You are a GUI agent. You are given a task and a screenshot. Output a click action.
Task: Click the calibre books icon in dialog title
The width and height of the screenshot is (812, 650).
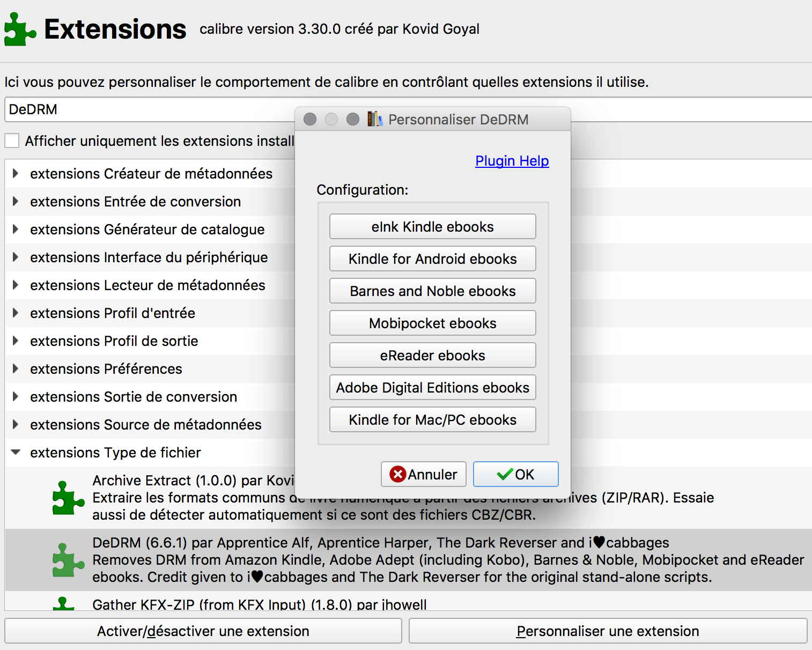375,119
